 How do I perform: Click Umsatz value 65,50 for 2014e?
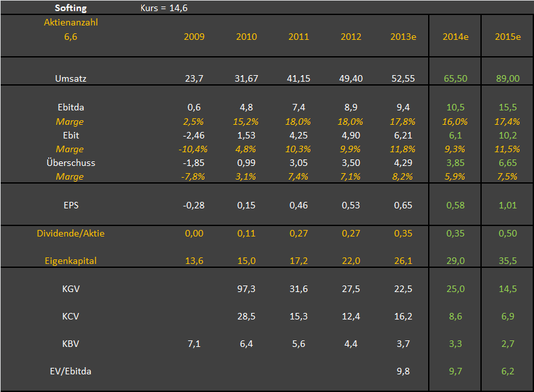click(456, 78)
